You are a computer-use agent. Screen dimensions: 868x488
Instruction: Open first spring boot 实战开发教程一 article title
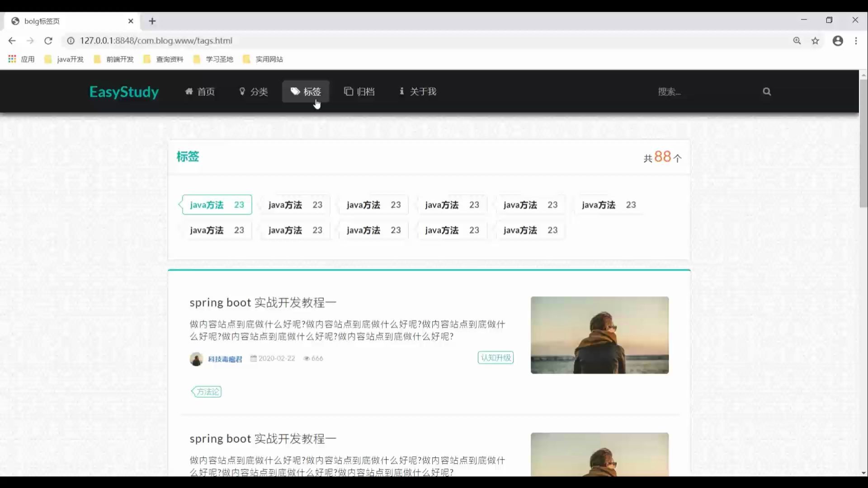pyautogui.click(x=263, y=302)
